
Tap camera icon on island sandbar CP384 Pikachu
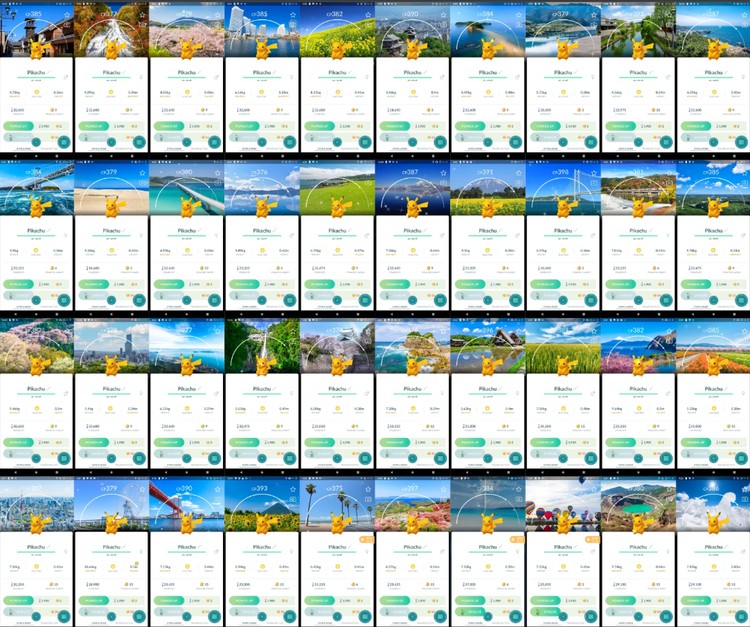(x=518, y=25)
